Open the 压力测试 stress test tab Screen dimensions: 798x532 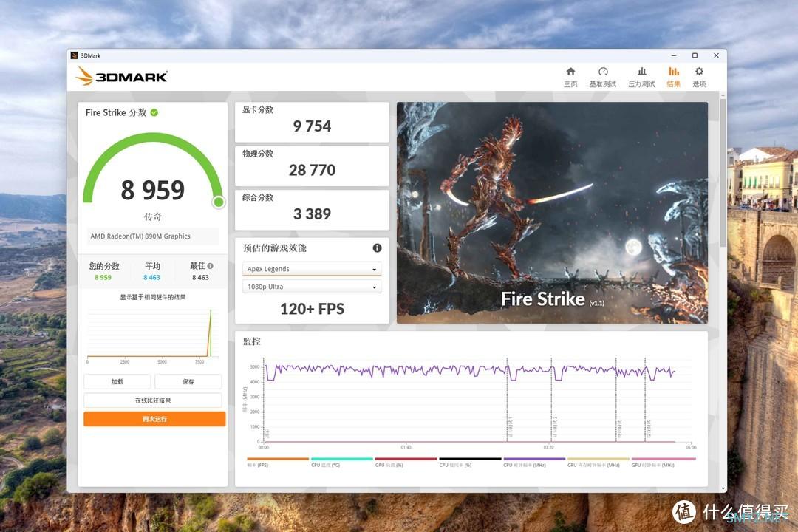coord(641,78)
